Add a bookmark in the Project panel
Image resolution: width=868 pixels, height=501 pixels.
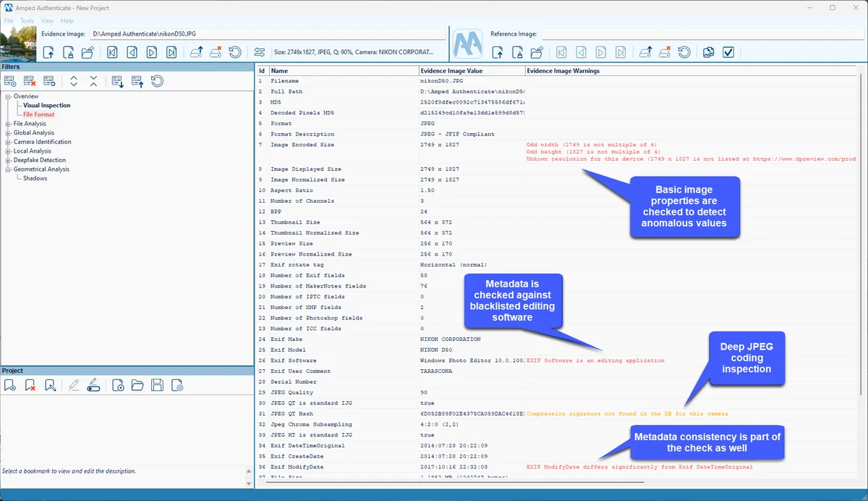click(10, 385)
